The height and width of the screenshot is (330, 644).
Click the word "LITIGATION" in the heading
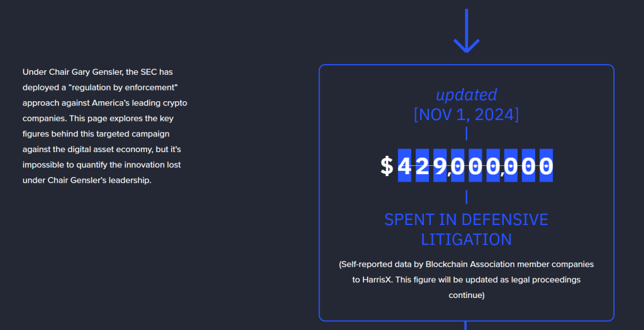[466, 239]
